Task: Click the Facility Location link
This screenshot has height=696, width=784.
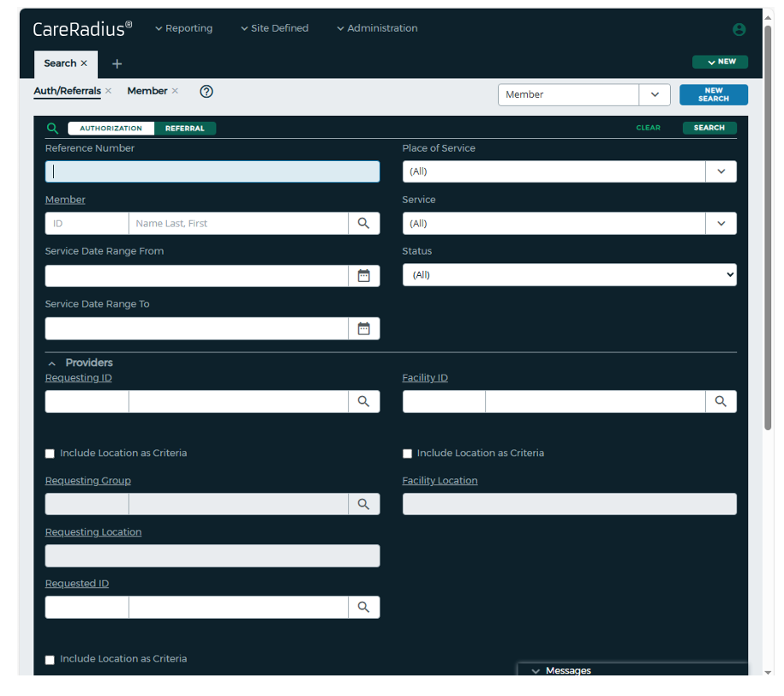Action: click(x=440, y=480)
